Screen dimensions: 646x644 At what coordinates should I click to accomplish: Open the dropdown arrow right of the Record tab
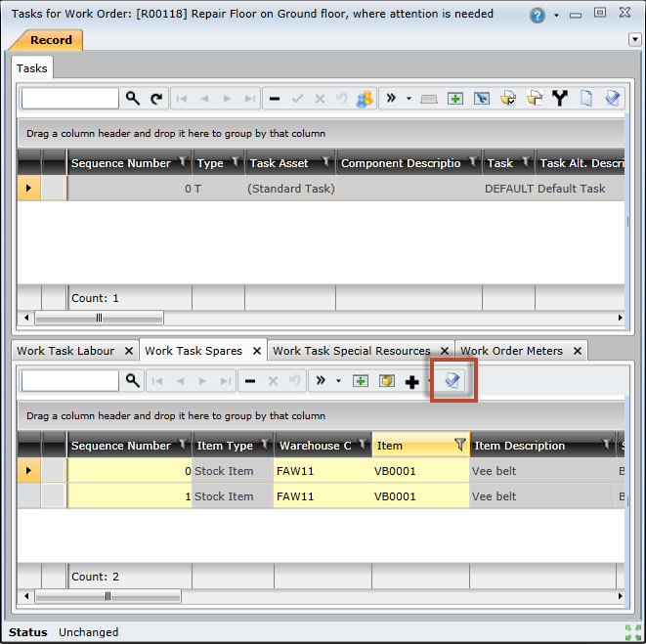[634, 40]
